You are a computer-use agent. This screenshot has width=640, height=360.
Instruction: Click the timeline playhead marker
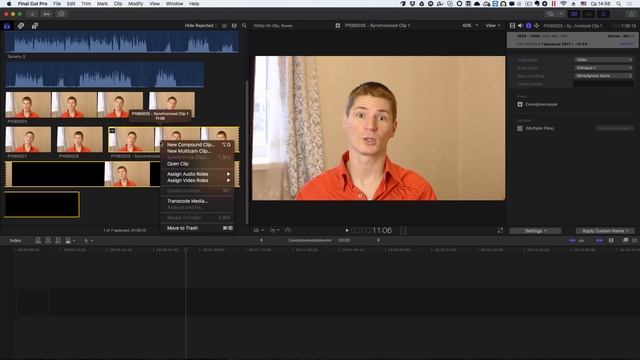186,249
